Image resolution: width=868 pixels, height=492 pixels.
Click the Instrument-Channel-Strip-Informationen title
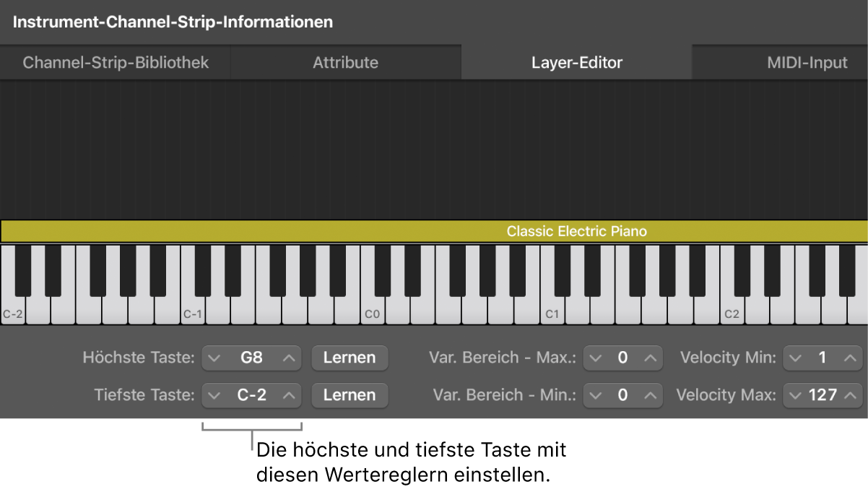pyautogui.click(x=173, y=22)
